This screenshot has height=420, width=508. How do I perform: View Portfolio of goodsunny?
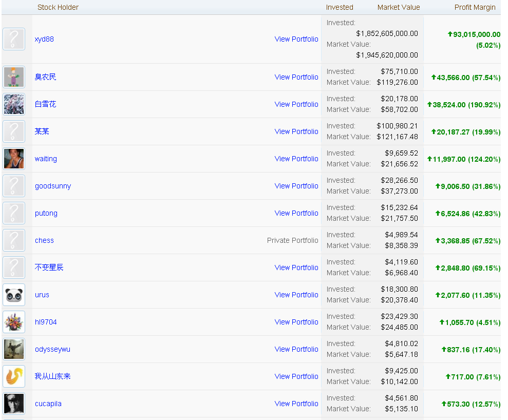point(296,186)
